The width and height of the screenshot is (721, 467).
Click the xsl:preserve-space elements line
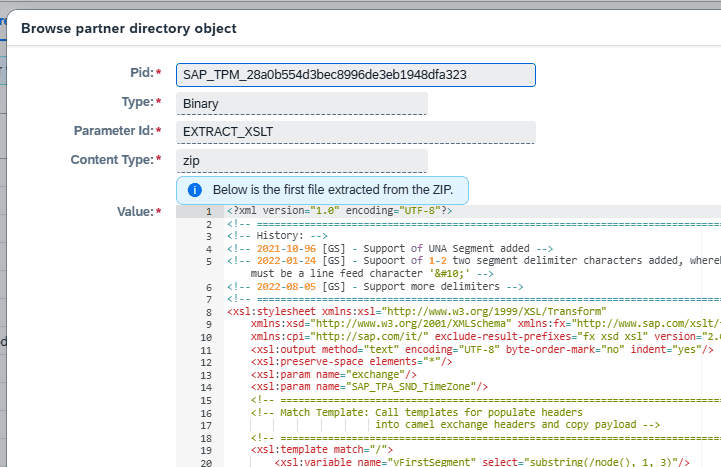[x=351, y=362]
